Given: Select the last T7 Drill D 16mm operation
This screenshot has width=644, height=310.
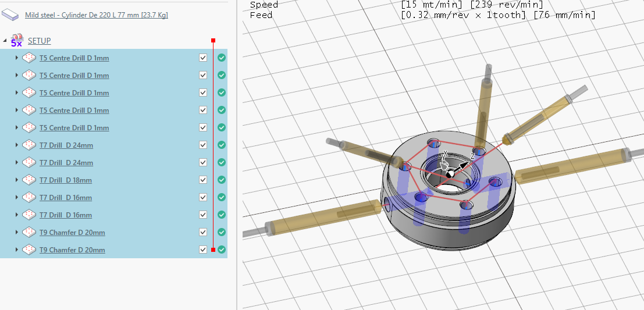Looking at the screenshot, I should click(65, 215).
